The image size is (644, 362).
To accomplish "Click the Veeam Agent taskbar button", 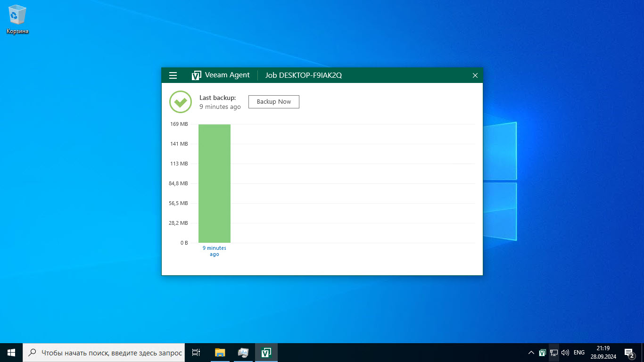I will pos(266,353).
